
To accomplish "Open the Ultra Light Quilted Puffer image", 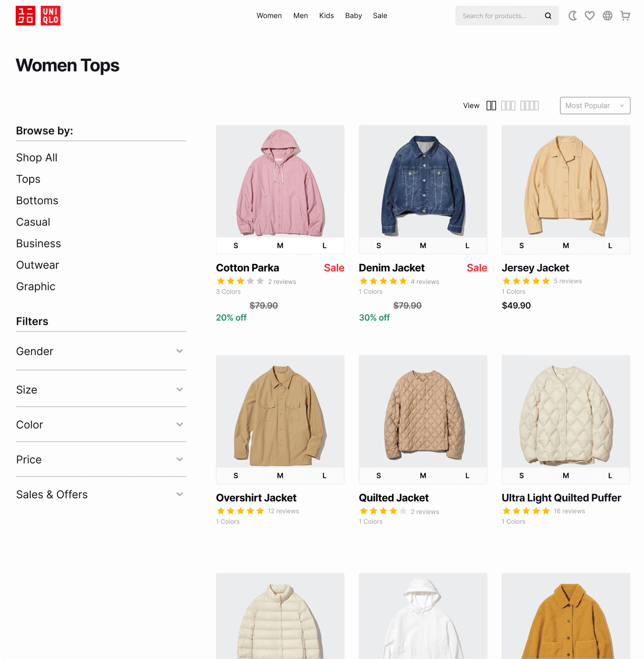I will click(566, 411).
